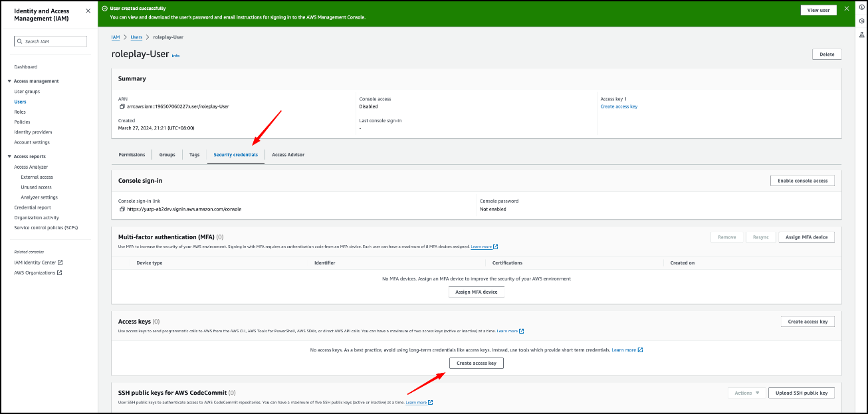
Task: Switch to the Access Advisor tab
Action: pyautogui.click(x=288, y=154)
